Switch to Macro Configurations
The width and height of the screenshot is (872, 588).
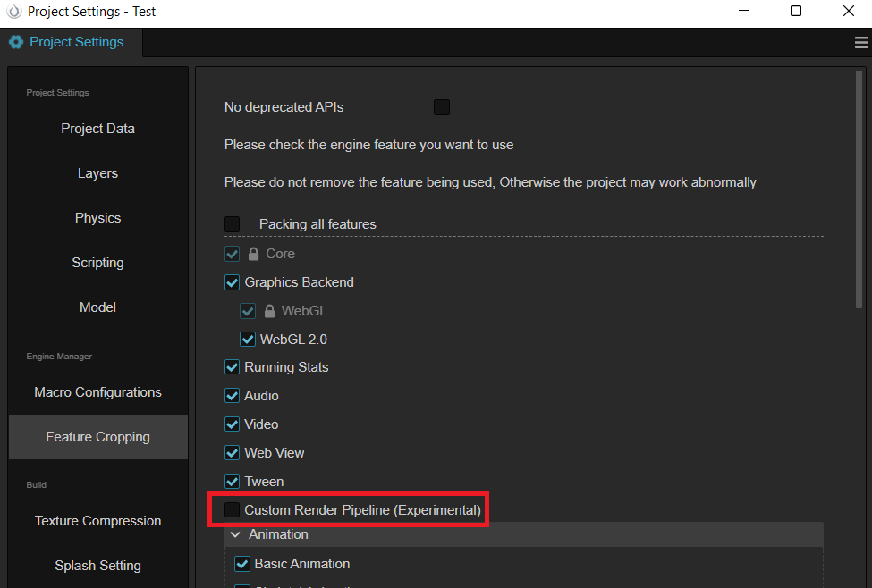pyautogui.click(x=97, y=392)
